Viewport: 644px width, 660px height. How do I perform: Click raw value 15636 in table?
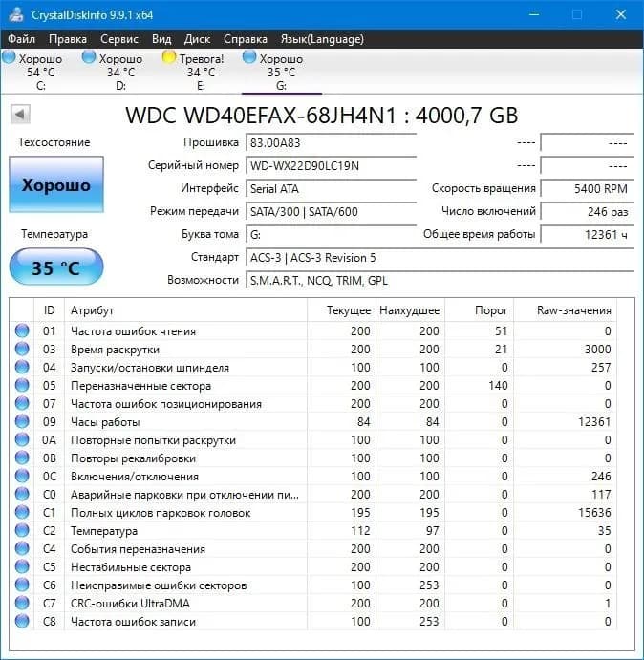pos(594,512)
